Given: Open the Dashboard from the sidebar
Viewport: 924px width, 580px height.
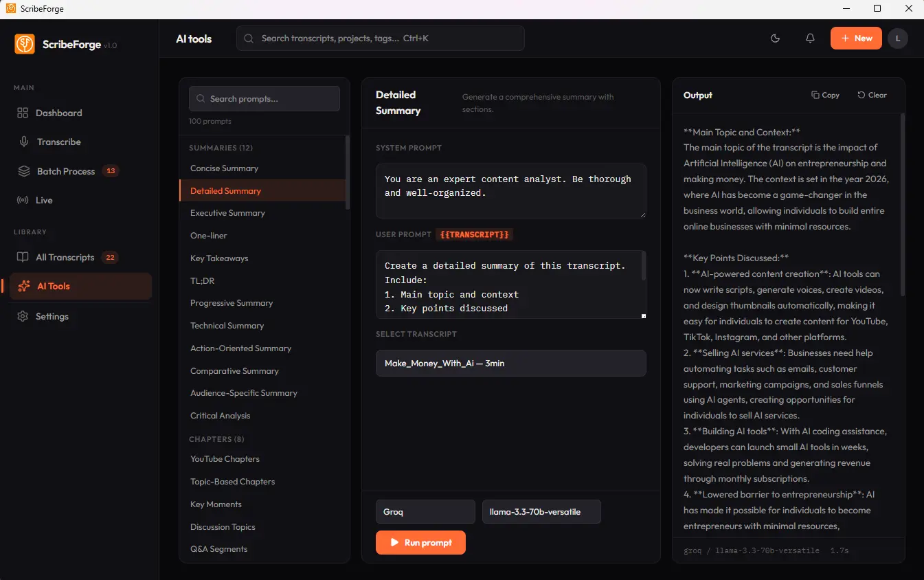Looking at the screenshot, I should coord(58,112).
